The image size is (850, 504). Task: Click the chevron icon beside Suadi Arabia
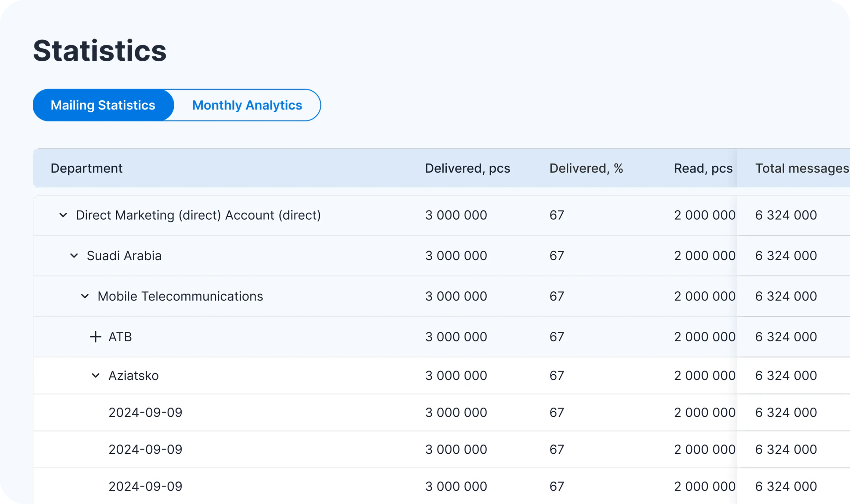(x=74, y=256)
